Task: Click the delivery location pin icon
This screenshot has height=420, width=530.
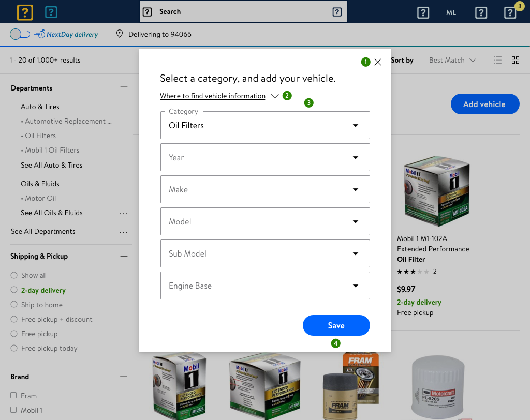Action: pos(120,34)
